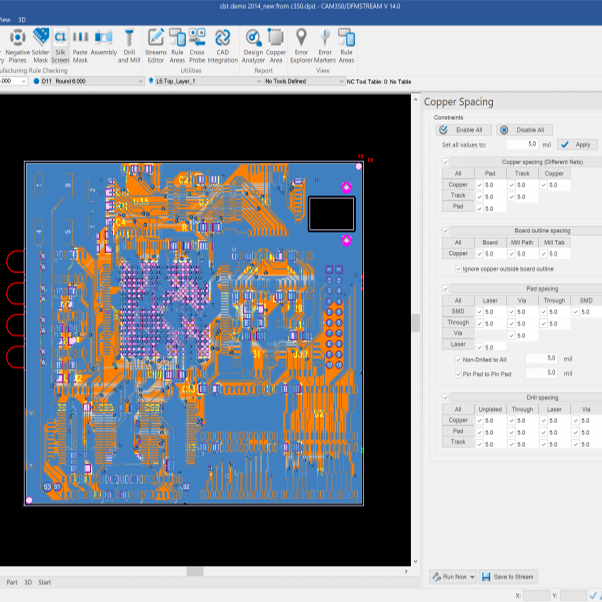Viewport: 602px width, 602px height.
Task: Toggle Copper-to-Board checkbox in Board outline spacing
Action: tap(480, 254)
